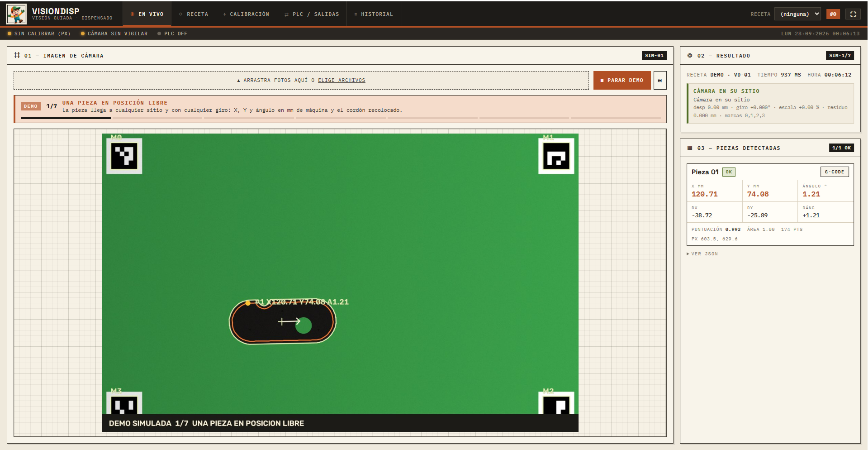Click the DEMO tag in the banner

31,106
